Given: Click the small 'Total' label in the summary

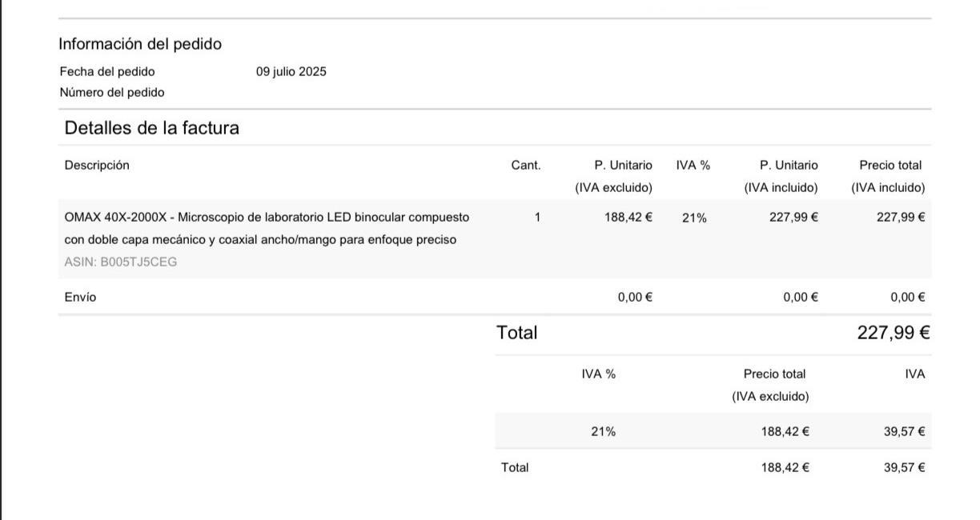Looking at the screenshot, I should tap(515, 468).
